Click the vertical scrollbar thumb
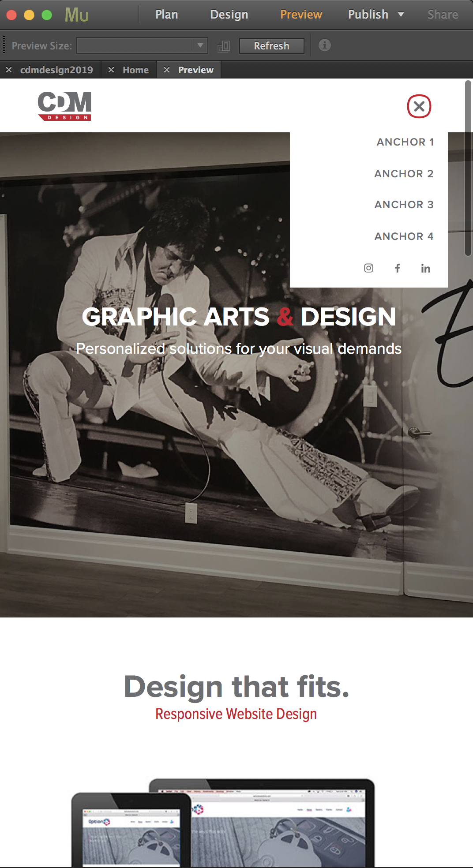This screenshot has width=473, height=868. pos(468,168)
